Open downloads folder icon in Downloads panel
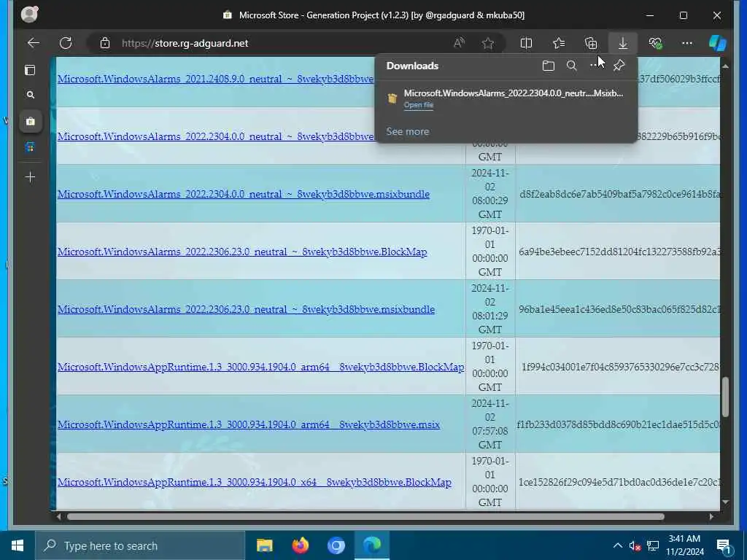 point(549,66)
